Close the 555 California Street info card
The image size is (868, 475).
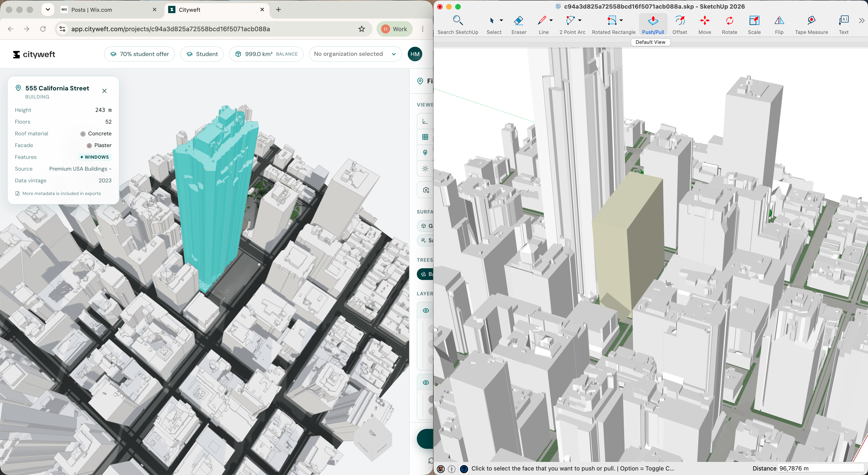pyautogui.click(x=104, y=91)
